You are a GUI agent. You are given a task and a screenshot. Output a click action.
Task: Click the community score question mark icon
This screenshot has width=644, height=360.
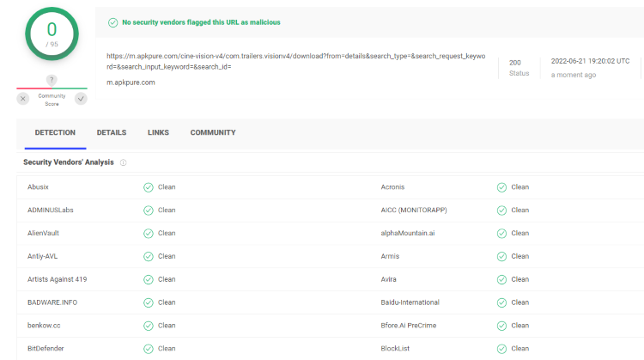pyautogui.click(x=52, y=80)
